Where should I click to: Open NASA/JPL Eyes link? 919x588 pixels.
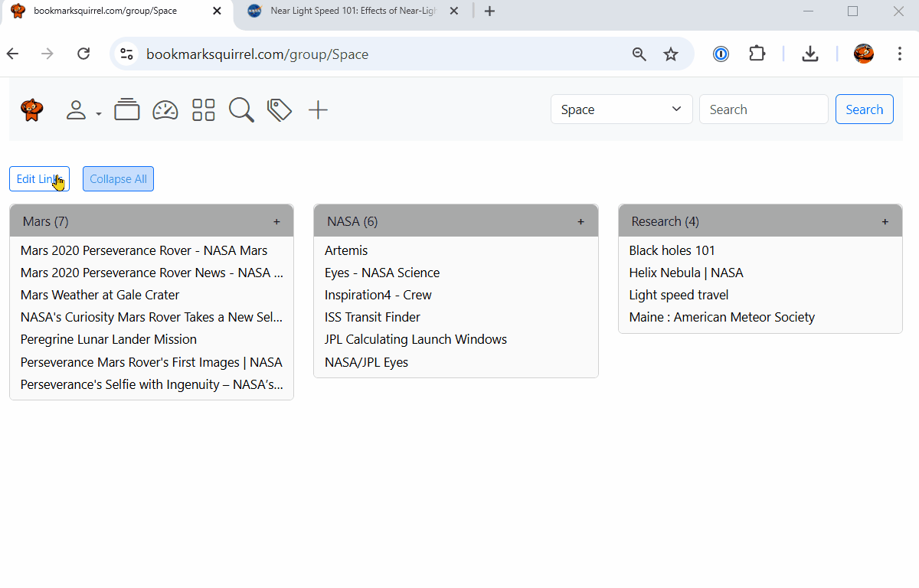(366, 362)
